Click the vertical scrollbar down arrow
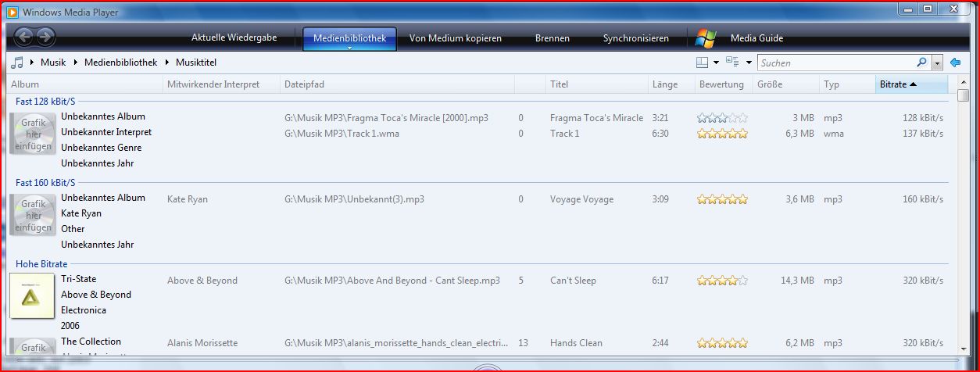 (963, 348)
